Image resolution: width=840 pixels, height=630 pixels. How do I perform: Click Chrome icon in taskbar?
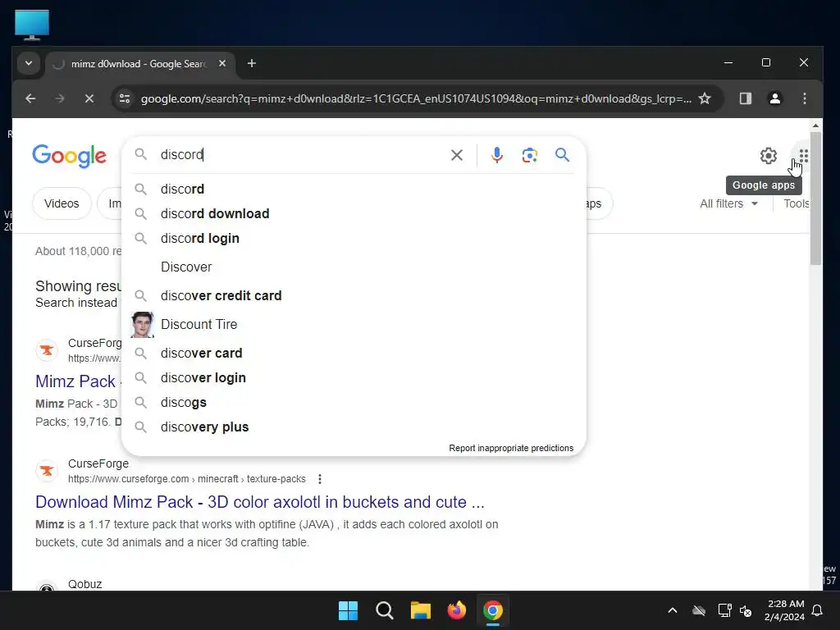pyautogui.click(x=493, y=610)
